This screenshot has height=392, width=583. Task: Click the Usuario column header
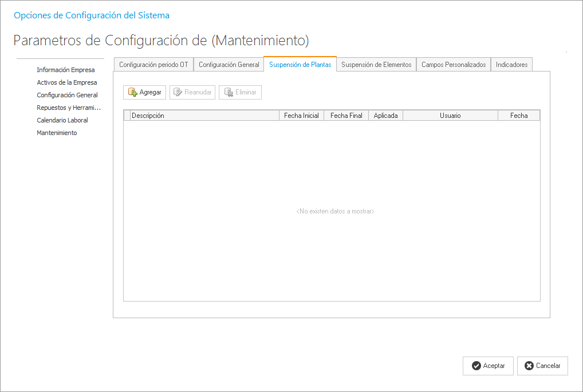pyautogui.click(x=450, y=116)
